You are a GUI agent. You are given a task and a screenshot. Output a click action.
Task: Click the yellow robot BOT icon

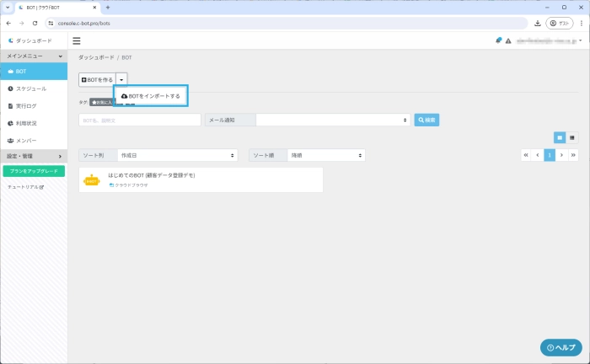(x=91, y=179)
